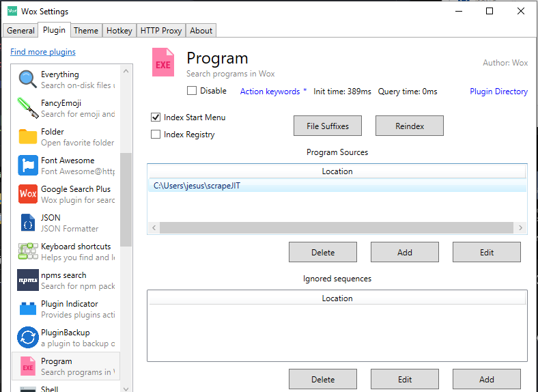
Task: Select the C:\Users\jesus\scrapeJIT row
Action: tap(337, 186)
